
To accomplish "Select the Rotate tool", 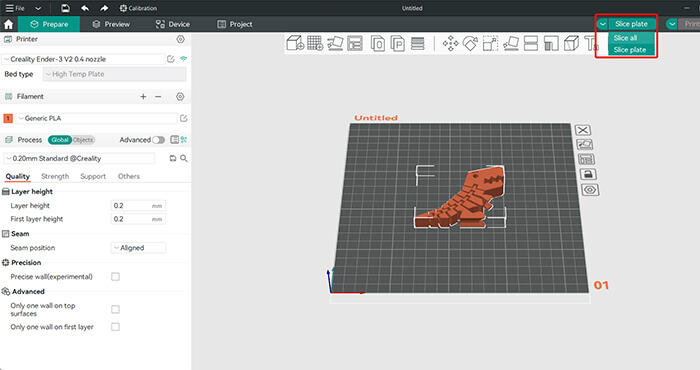I will (x=471, y=43).
